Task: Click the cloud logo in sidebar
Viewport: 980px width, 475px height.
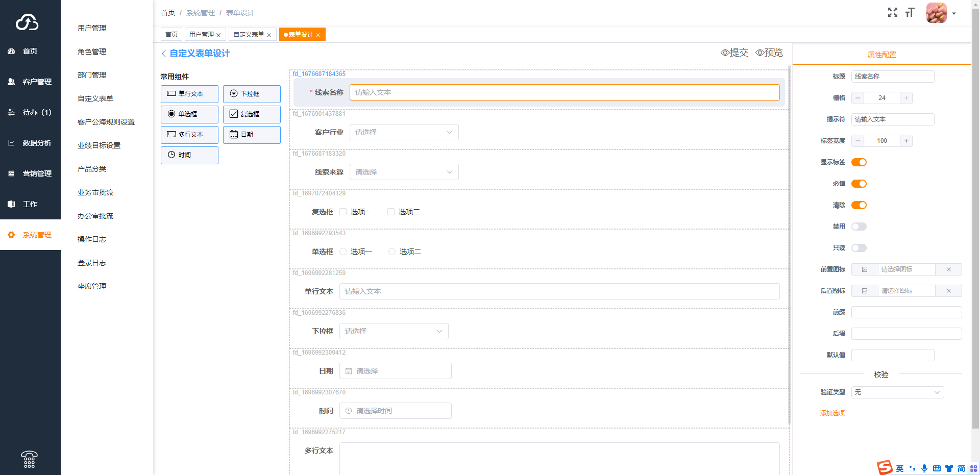Action: (x=27, y=22)
